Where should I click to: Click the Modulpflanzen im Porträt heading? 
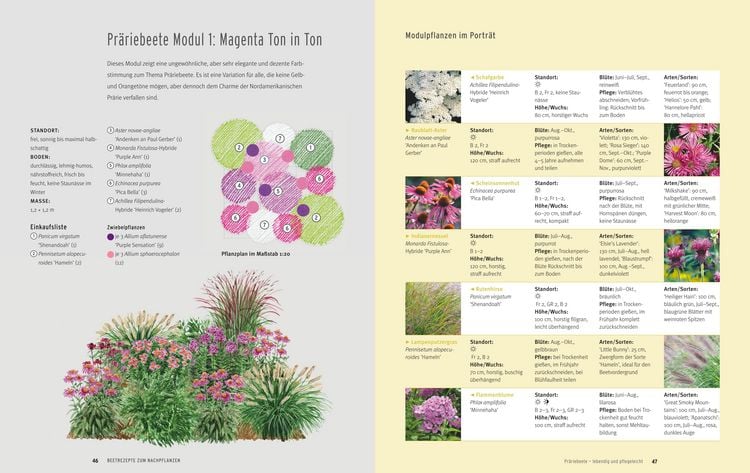tap(450, 35)
